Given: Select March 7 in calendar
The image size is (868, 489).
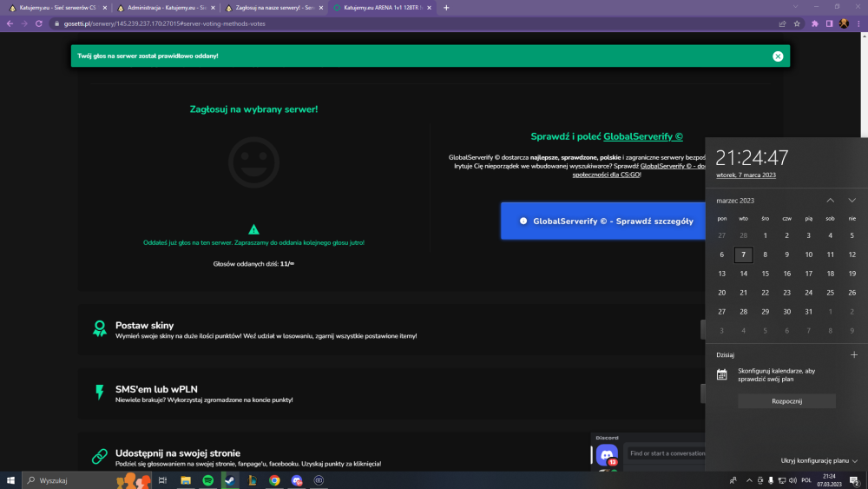Looking at the screenshot, I should (x=744, y=254).
